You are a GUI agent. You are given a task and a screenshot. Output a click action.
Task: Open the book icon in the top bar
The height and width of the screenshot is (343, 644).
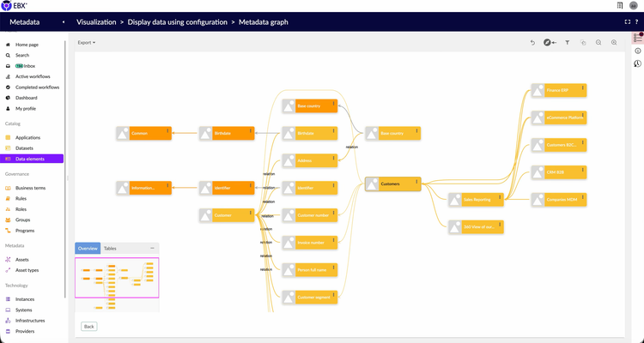(620, 6)
